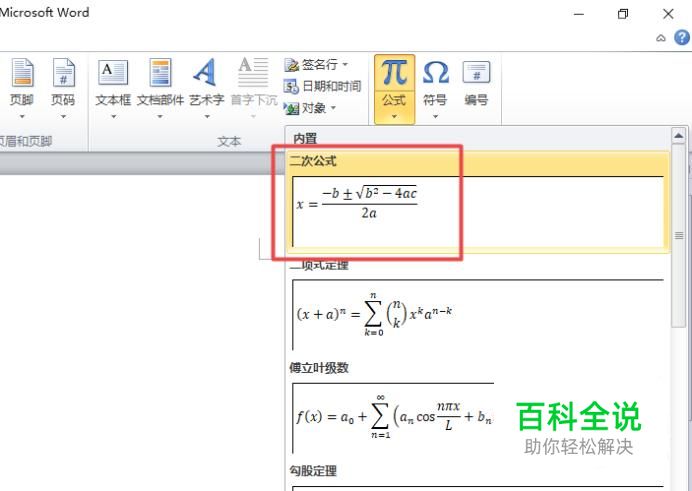Close the Microsoft Word window

tap(668, 14)
